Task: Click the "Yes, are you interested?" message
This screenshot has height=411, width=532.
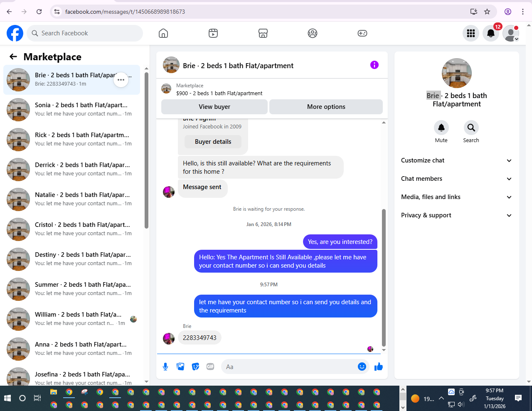Action: click(340, 242)
